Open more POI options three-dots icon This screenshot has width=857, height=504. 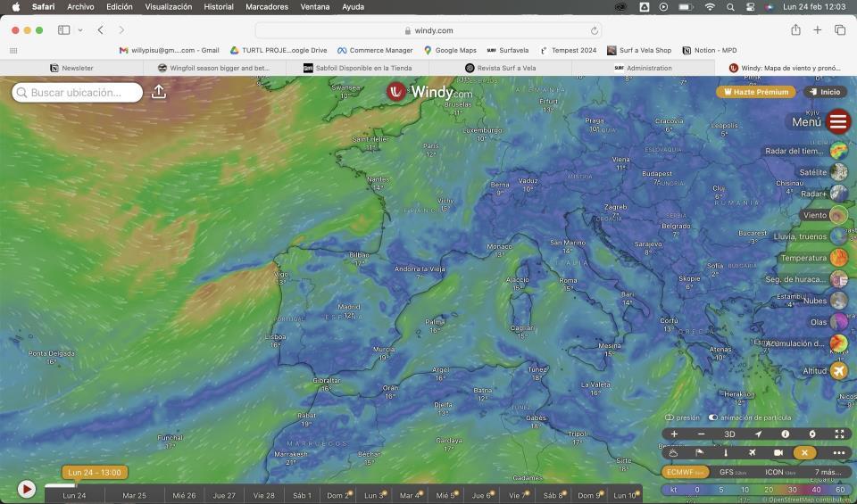pyautogui.click(x=839, y=452)
